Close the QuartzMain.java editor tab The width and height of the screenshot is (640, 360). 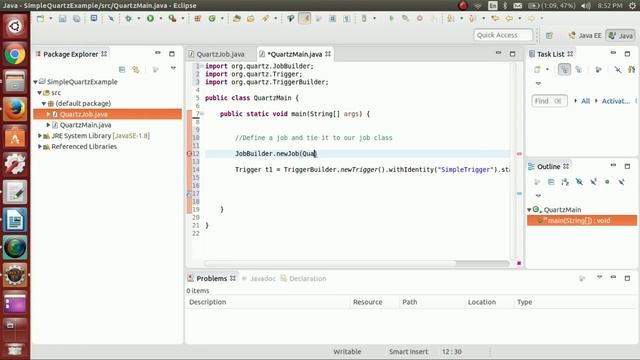click(x=328, y=54)
